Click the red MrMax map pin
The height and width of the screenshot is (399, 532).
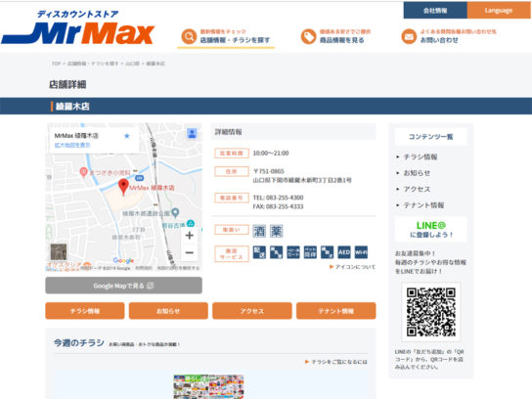click(x=123, y=187)
